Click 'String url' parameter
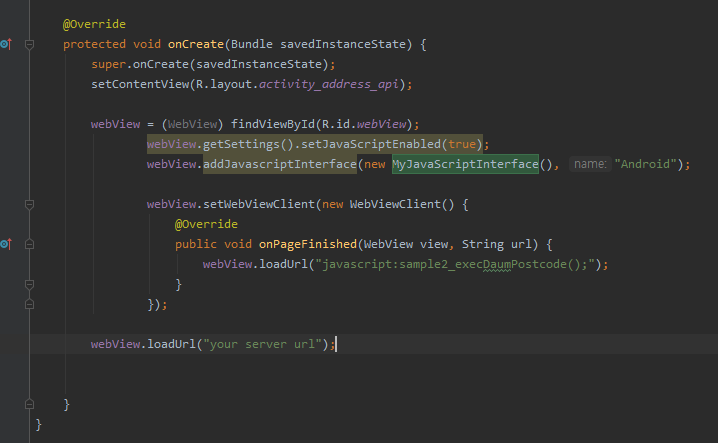Screen dimensions: 718x443 (x=497, y=244)
